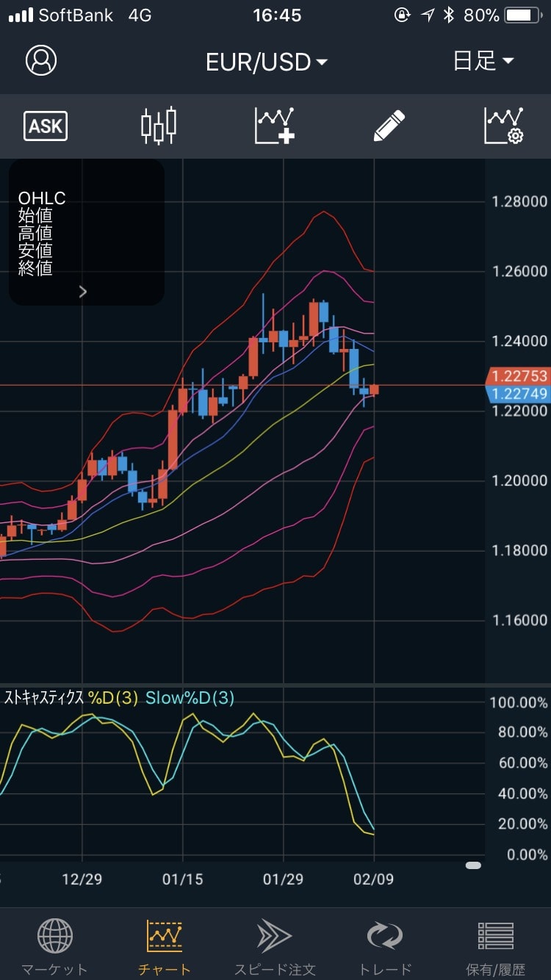Screen dimensions: 551x980
Task: Tap the 16:45 clock in status bar
Action: click(277, 15)
